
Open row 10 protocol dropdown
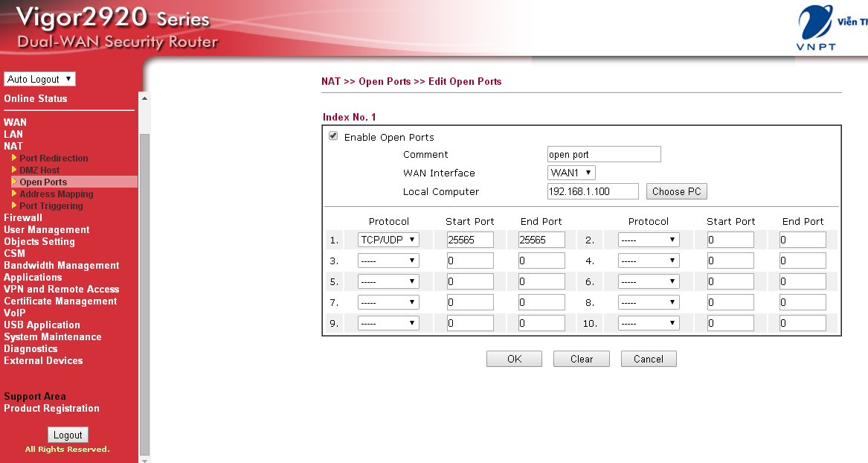pos(649,323)
